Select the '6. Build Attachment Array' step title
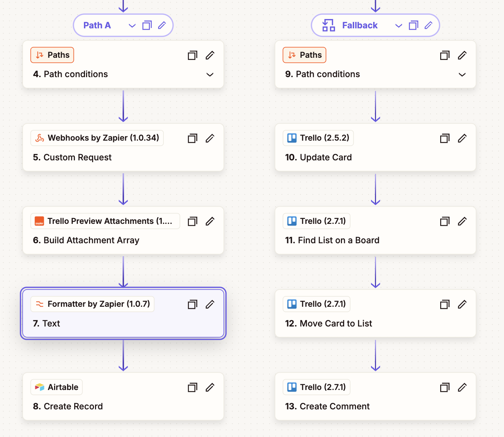This screenshot has height=437, width=504. click(86, 240)
